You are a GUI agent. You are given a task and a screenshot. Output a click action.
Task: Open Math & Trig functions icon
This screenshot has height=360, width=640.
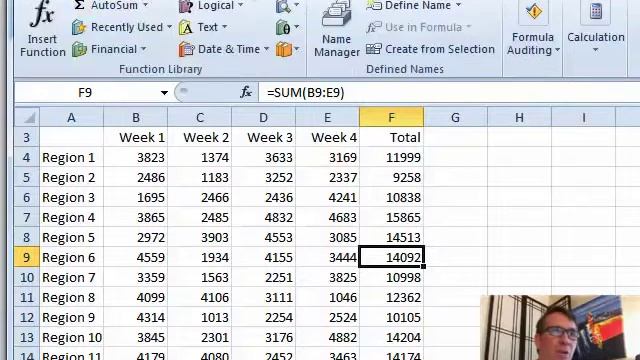click(x=287, y=27)
